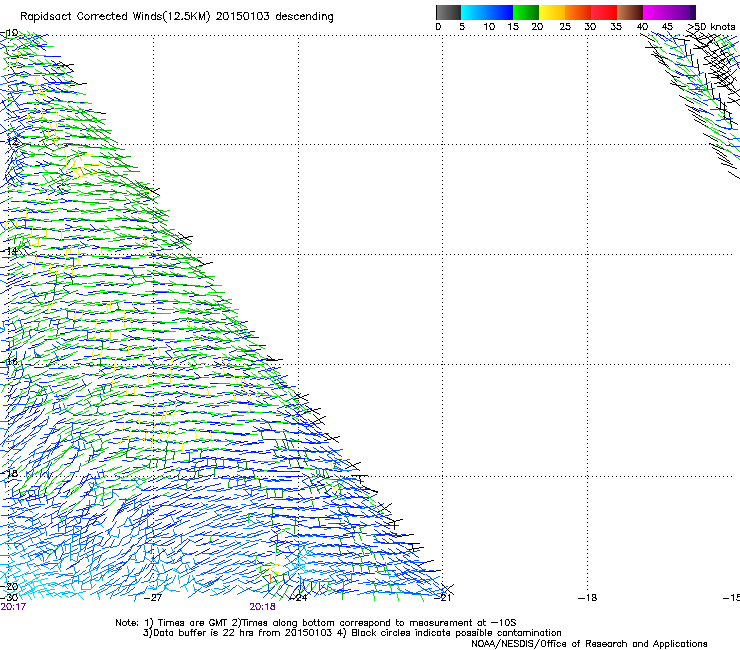Click the yellow 20-25 knots color segment
Screen dimensions: 740x650
(552, 12)
